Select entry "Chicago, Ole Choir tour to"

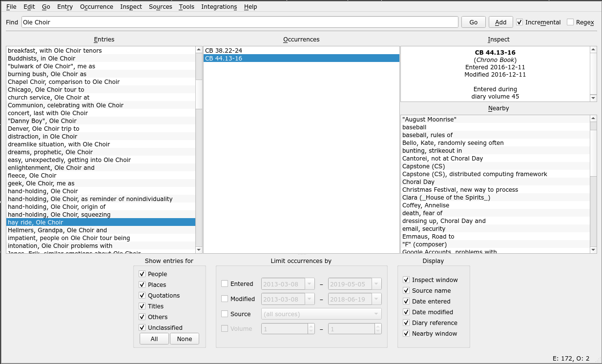click(101, 90)
